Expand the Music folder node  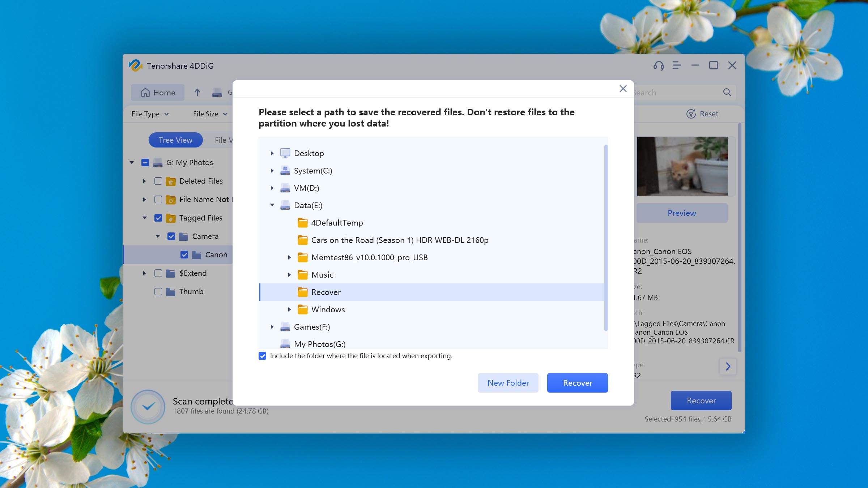[289, 275]
